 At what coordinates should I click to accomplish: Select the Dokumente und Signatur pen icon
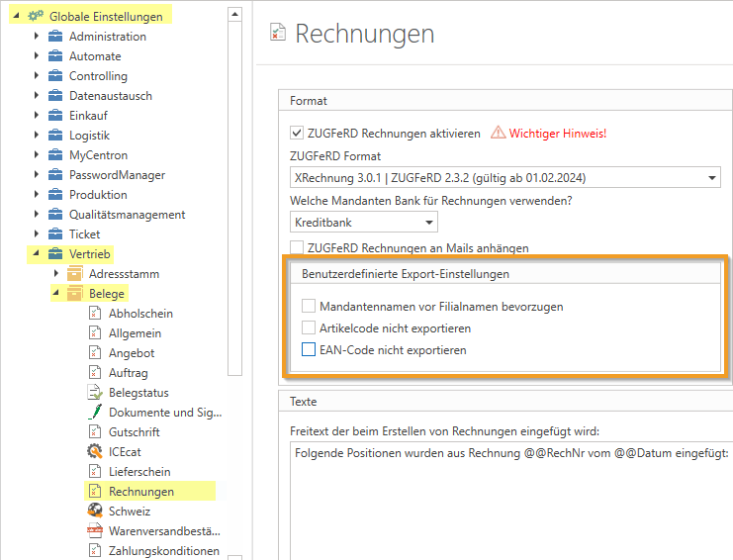click(95, 412)
